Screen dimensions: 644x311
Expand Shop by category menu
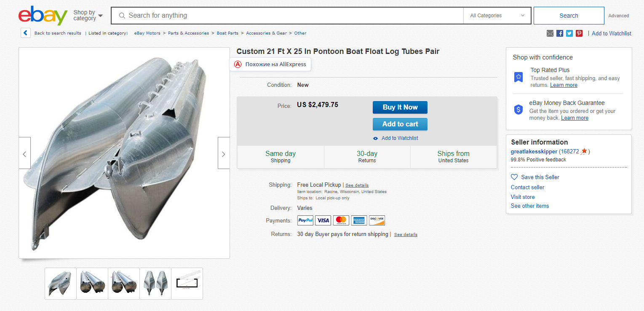click(88, 16)
